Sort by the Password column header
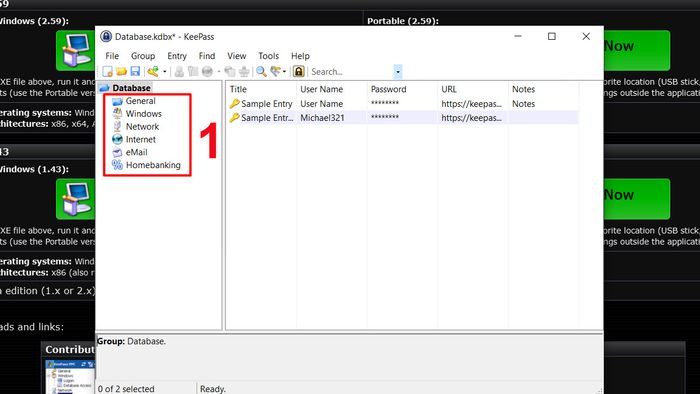The width and height of the screenshot is (700, 394). [x=402, y=89]
